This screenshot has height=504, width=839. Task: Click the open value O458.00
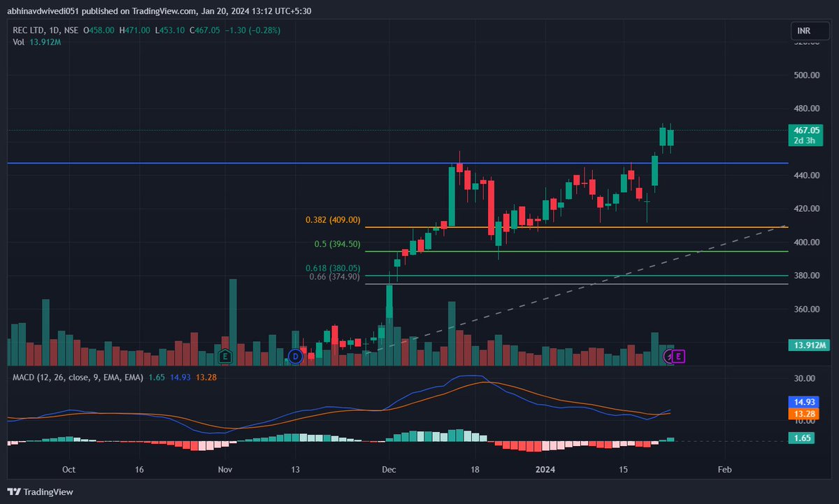pos(99,31)
